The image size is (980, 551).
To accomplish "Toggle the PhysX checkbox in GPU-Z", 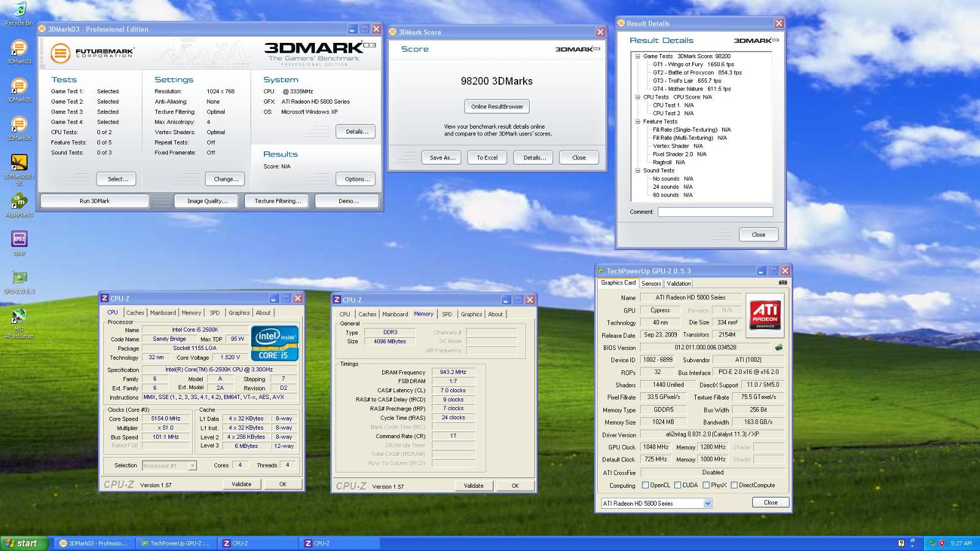I will (706, 485).
